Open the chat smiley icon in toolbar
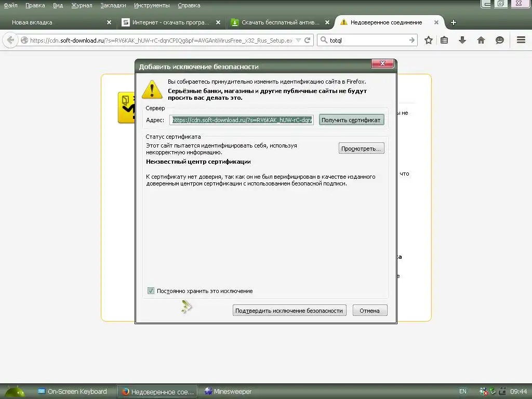 tap(499, 40)
